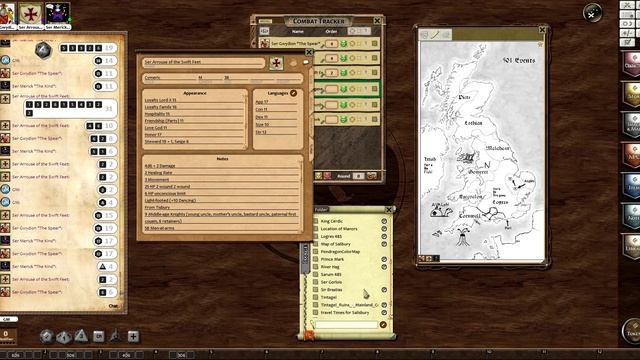The height and width of the screenshot is (360, 640).
Task: Click the cross token on character sheet
Action: tap(276, 63)
